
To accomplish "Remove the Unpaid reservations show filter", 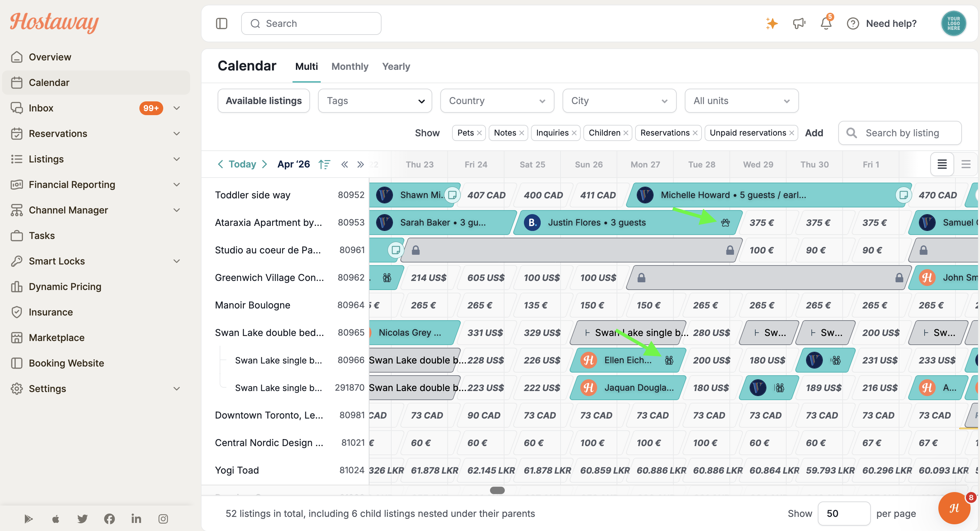I will (x=792, y=133).
